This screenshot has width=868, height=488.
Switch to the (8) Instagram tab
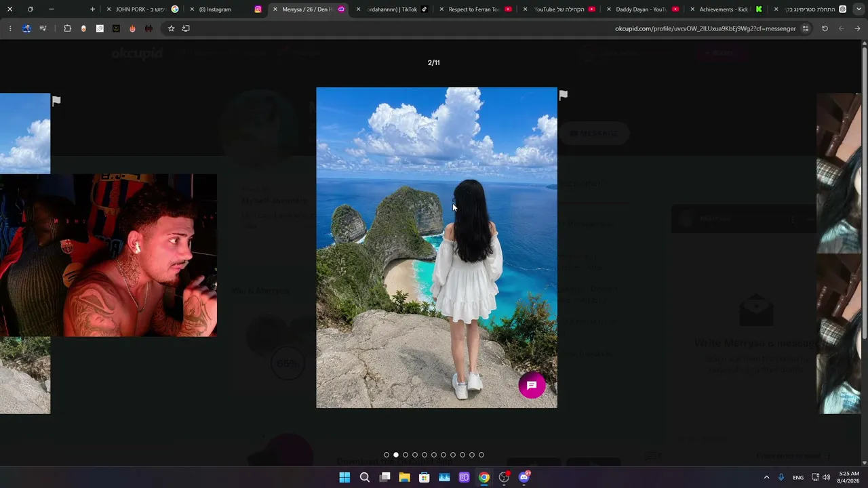pos(224,9)
